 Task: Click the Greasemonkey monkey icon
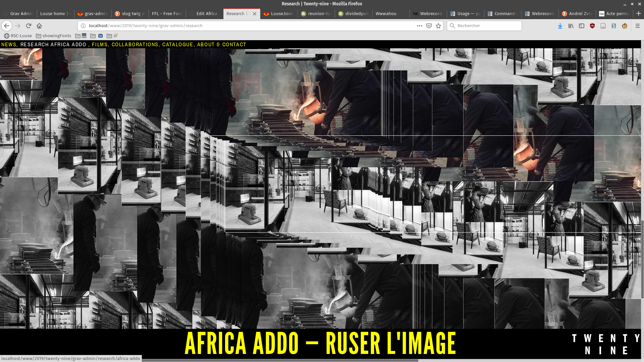625,26
